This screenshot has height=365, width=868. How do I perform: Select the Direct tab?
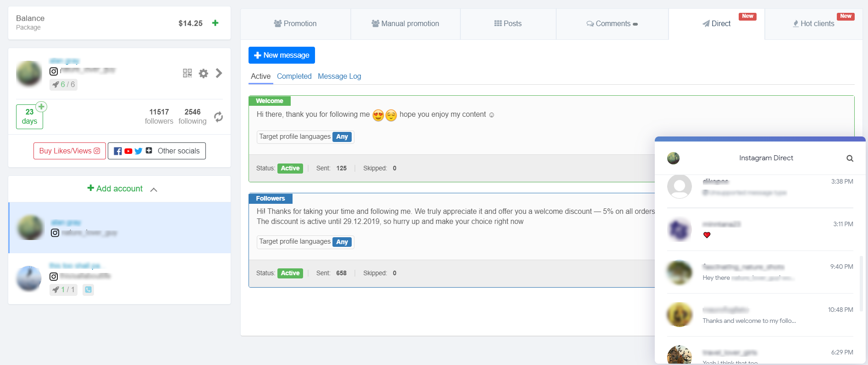coord(717,24)
